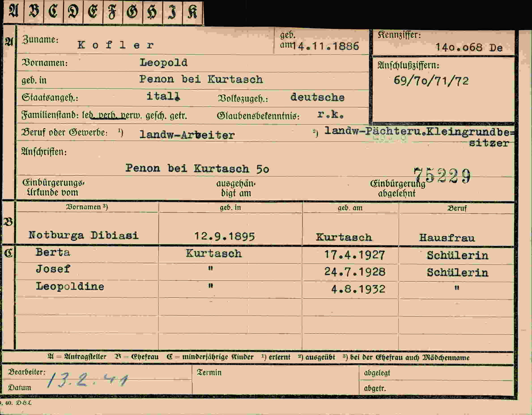
Task: Click the index tab letter B
Action: pos(34,11)
